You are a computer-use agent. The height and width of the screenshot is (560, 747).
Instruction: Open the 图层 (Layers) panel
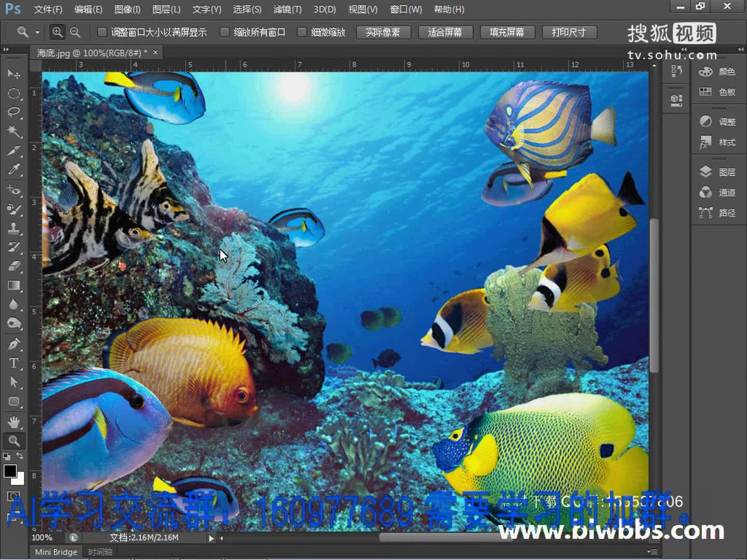click(x=718, y=172)
